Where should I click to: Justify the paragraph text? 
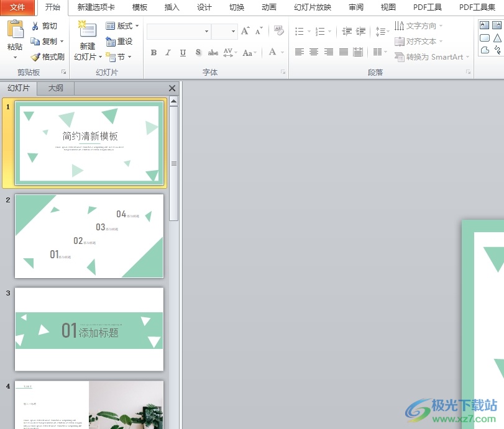pos(344,52)
